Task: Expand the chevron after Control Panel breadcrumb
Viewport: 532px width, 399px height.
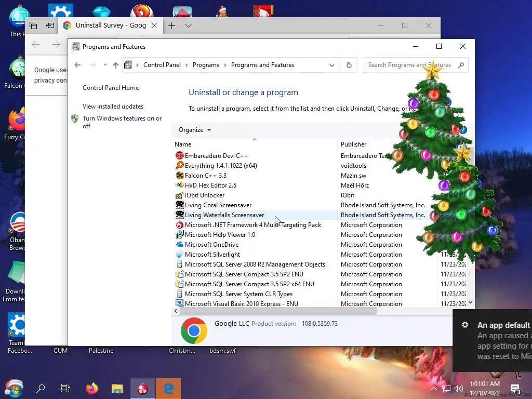Action: tap(187, 65)
